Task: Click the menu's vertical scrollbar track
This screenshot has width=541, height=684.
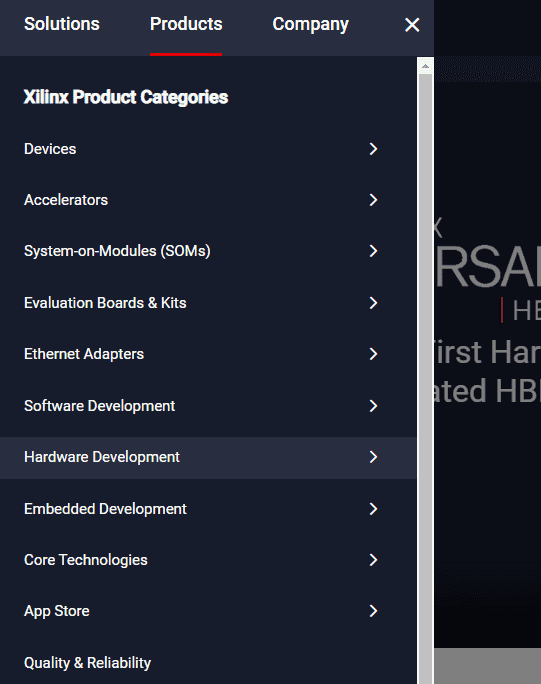Action: tap(425, 379)
